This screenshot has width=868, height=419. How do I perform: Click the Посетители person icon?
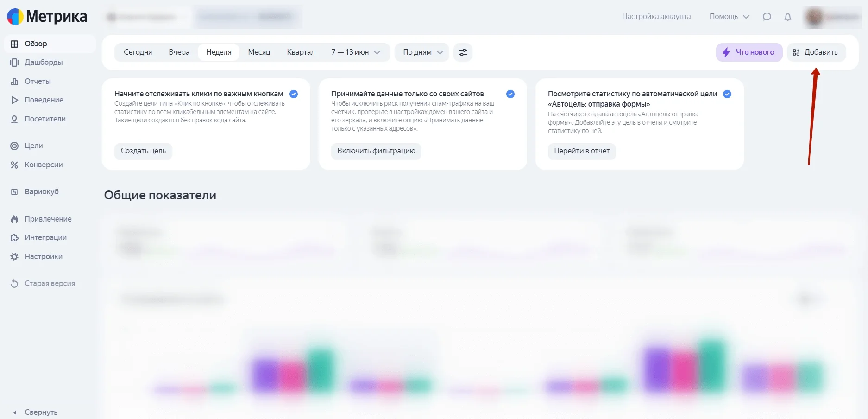pyautogui.click(x=14, y=119)
